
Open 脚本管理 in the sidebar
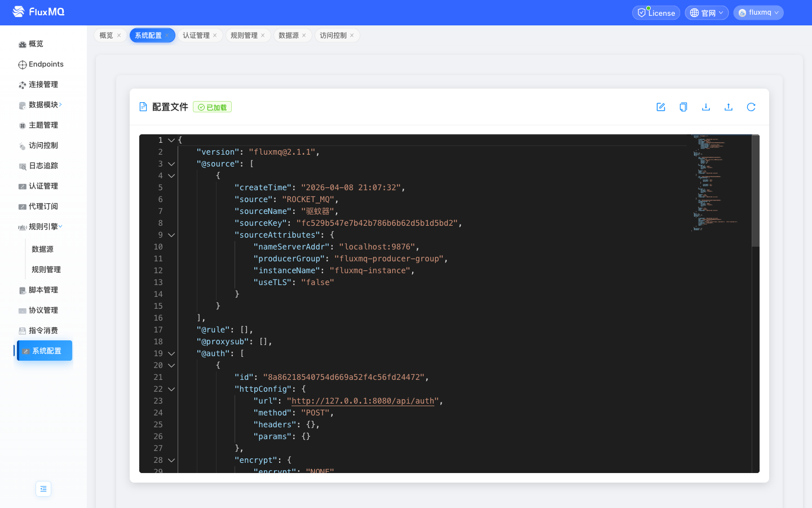click(43, 290)
